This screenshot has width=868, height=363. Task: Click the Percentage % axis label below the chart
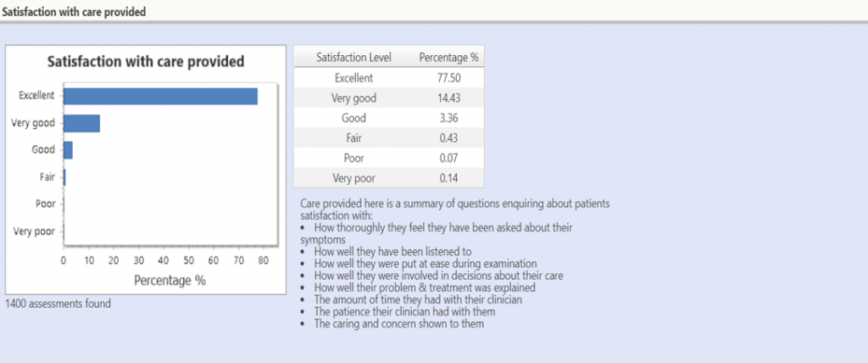point(170,280)
